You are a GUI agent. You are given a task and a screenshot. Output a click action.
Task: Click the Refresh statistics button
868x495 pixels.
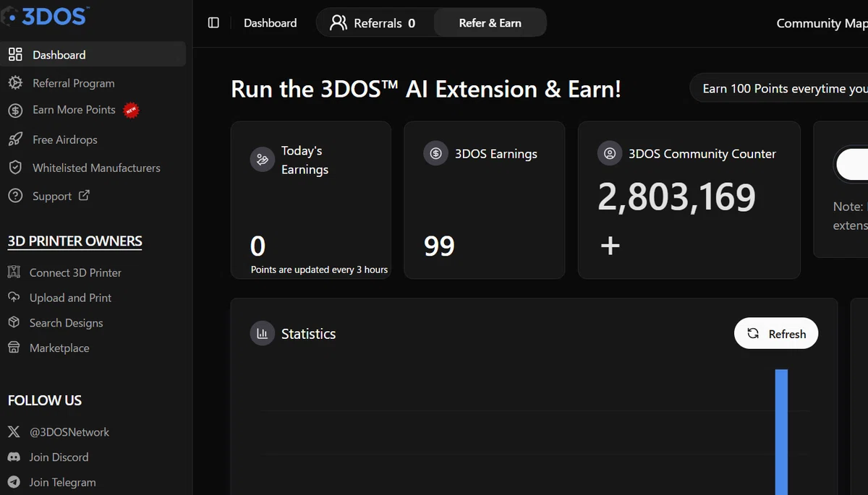tap(776, 333)
